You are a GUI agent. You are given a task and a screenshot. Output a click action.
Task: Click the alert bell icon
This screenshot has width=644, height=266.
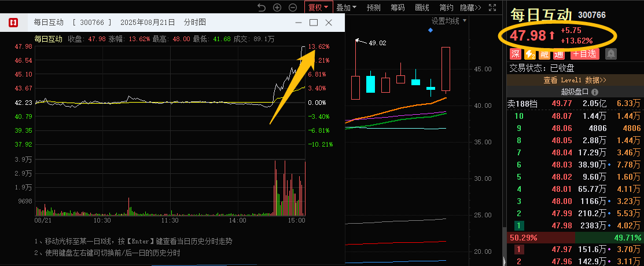(611, 54)
